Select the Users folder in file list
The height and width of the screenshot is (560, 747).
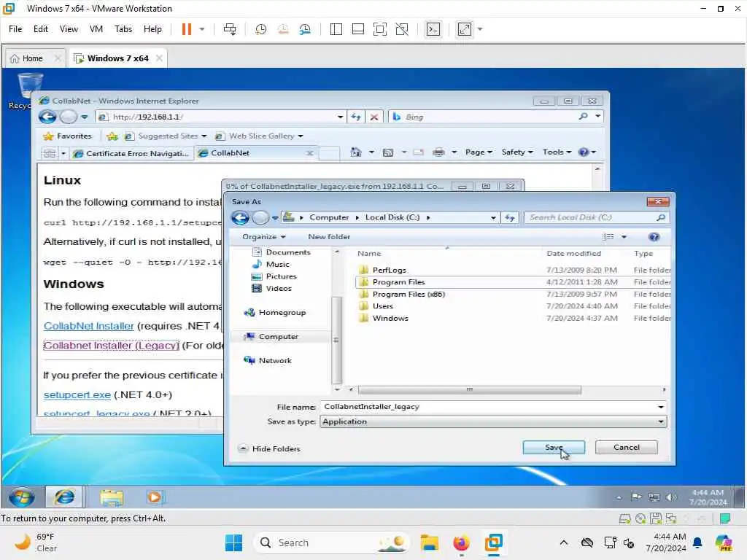[x=382, y=306]
